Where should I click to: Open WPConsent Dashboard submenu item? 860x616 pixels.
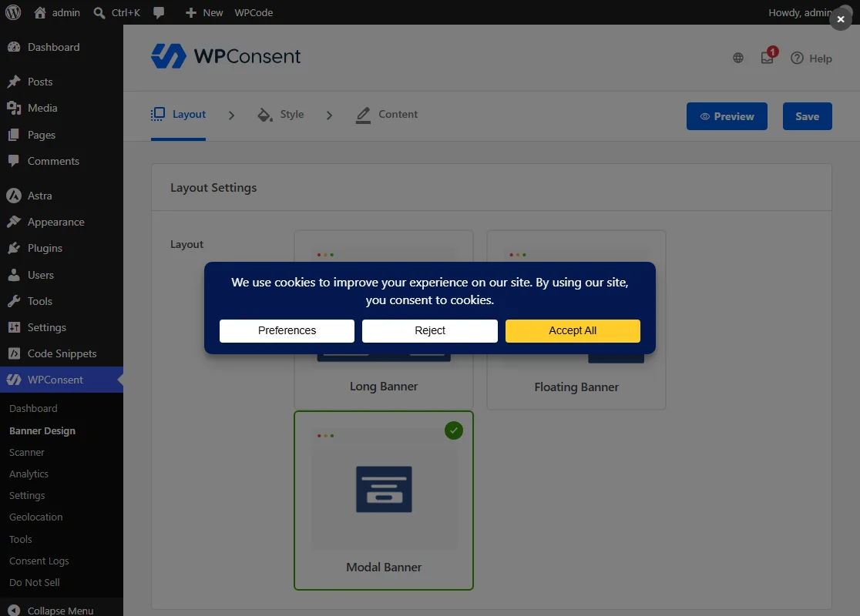[33, 408]
